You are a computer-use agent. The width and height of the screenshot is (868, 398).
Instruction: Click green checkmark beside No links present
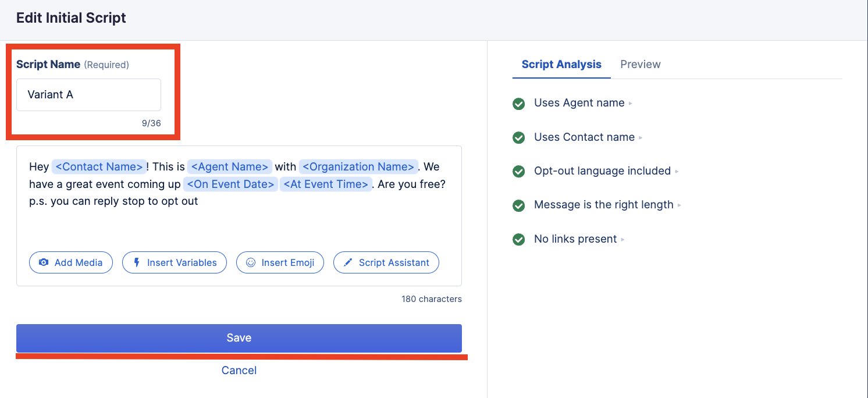[x=518, y=239]
